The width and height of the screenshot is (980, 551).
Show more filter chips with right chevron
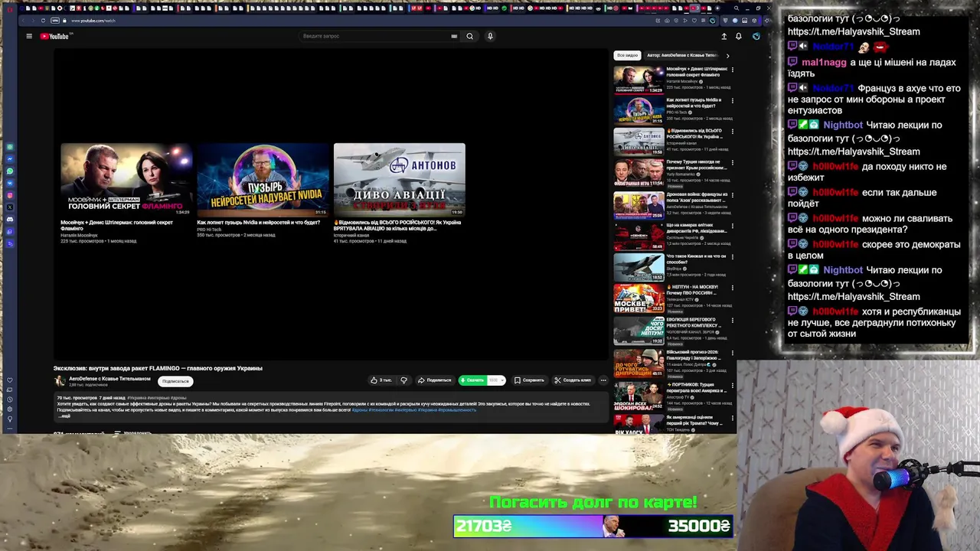point(727,55)
